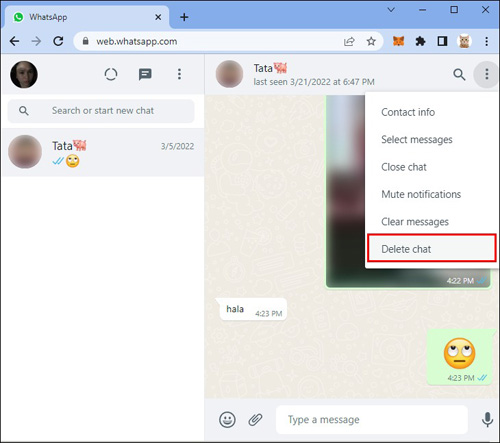Click the last seen status text

click(314, 82)
